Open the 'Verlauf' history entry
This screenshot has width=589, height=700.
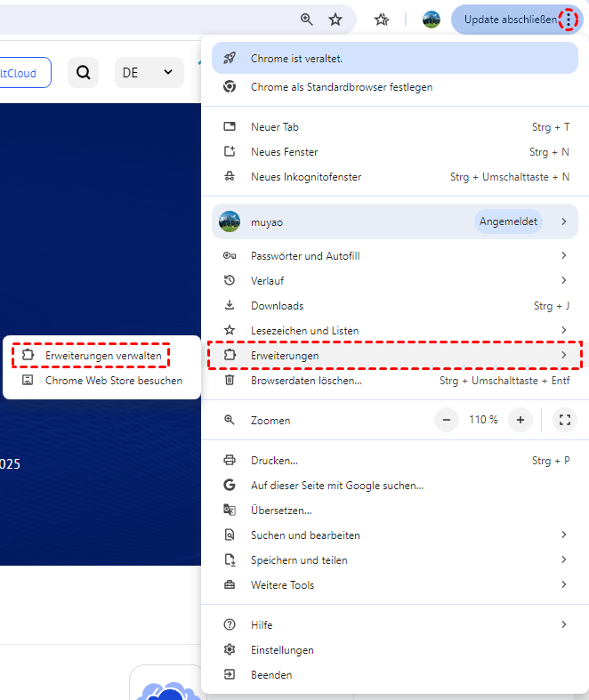pyautogui.click(x=395, y=281)
